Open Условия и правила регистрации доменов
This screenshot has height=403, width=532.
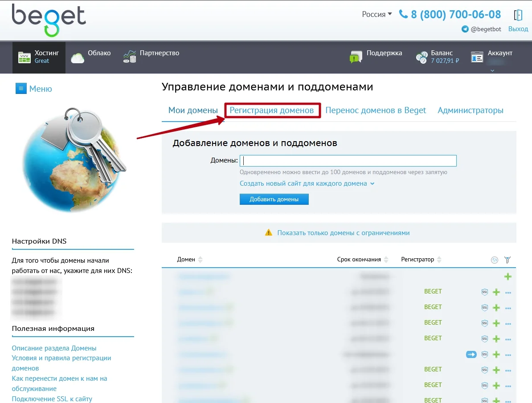[x=61, y=363]
